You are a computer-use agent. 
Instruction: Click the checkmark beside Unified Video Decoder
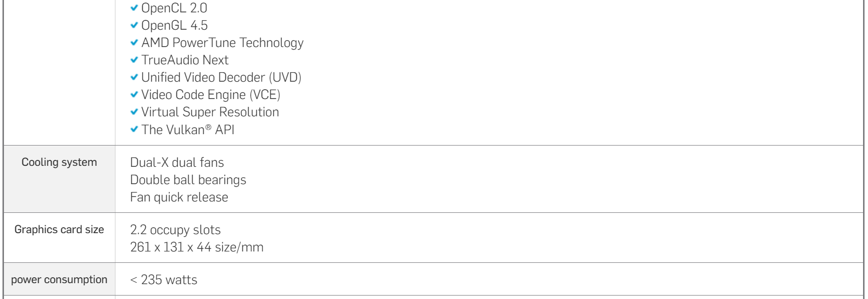[134, 77]
